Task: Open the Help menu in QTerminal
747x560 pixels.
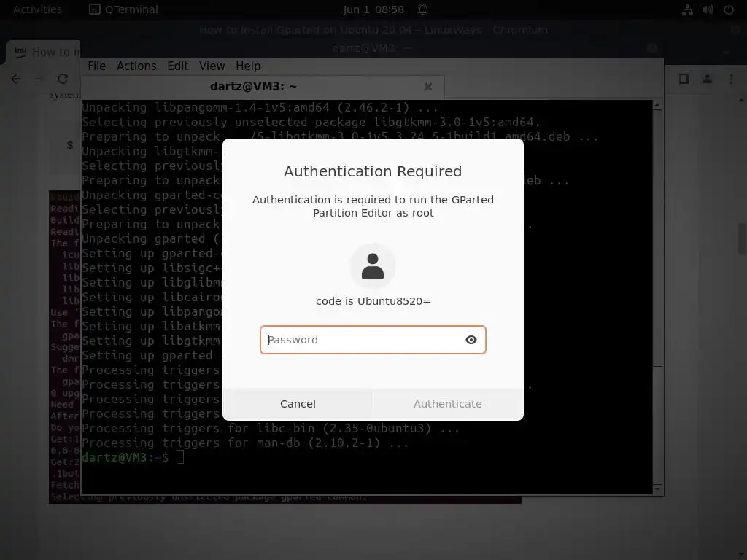Action: pos(248,66)
